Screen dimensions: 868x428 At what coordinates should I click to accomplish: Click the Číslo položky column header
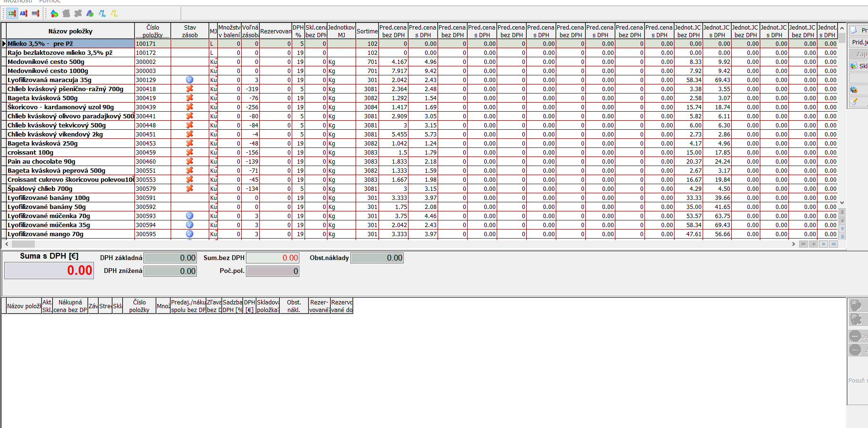(x=153, y=31)
